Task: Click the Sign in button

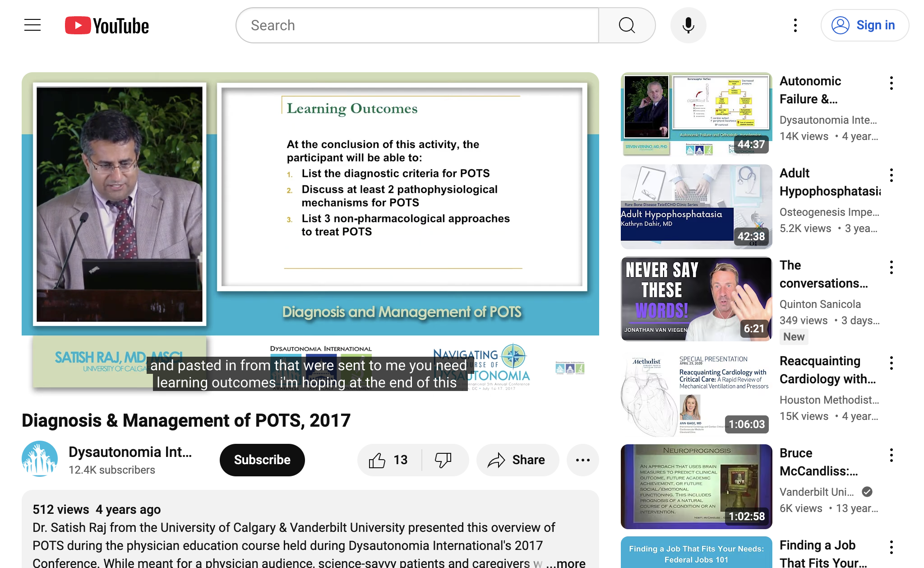Action: (x=864, y=25)
